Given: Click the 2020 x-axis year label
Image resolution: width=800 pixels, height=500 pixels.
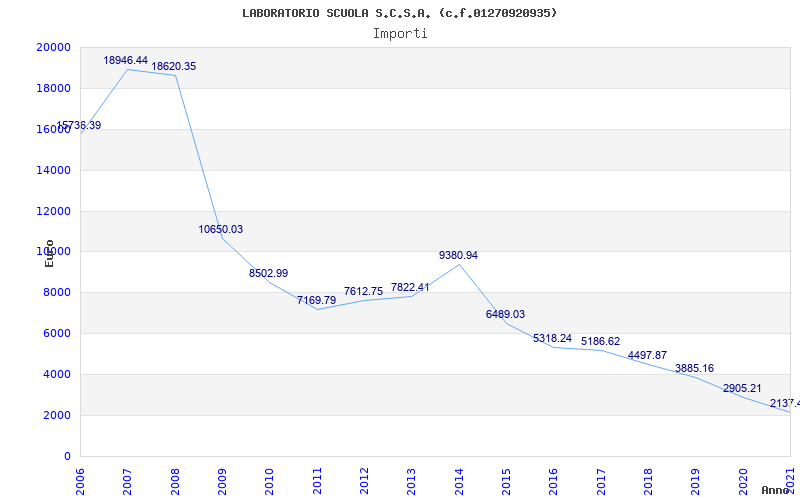Looking at the screenshot, I should tap(743, 481).
